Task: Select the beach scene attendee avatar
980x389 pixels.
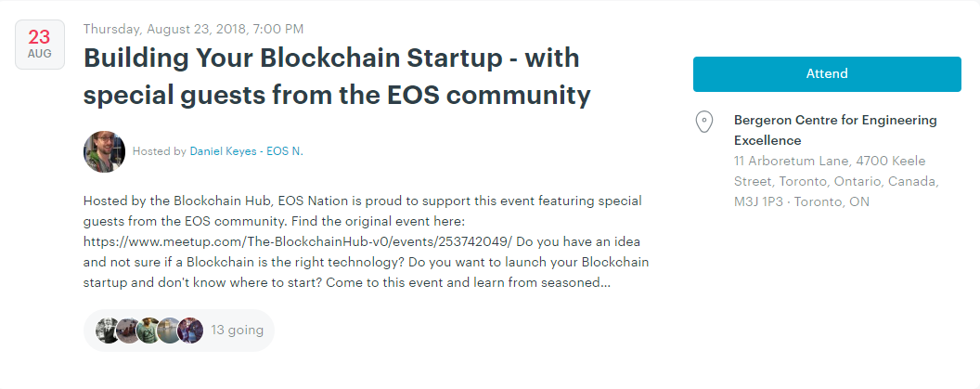Action: coord(127,331)
